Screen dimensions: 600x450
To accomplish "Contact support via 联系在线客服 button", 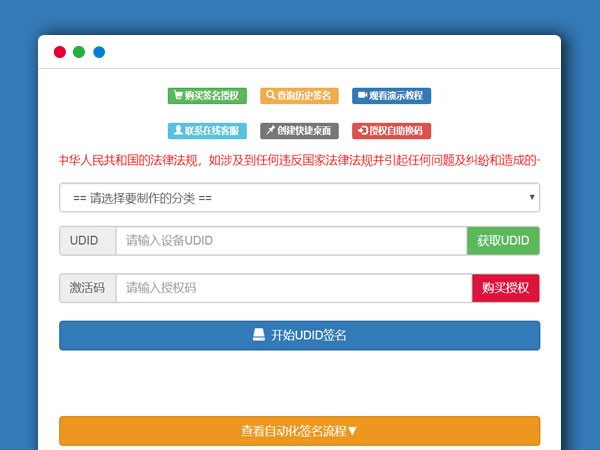I will (x=206, y=130).
